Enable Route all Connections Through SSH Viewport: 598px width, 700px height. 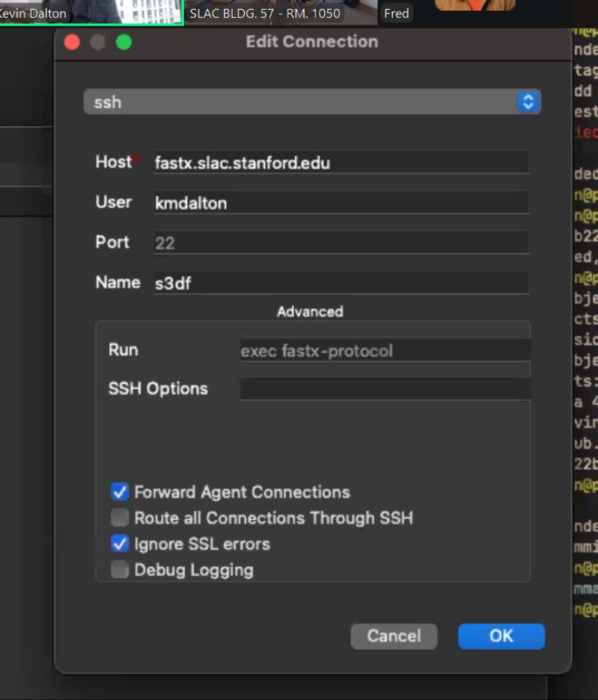(x=120, y=518)
